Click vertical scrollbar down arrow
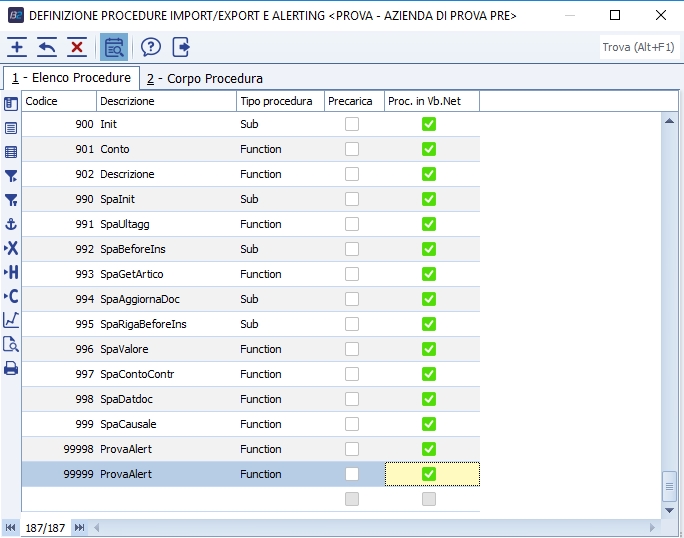Viewport: 684px width, 538px height. coord(669,510)
